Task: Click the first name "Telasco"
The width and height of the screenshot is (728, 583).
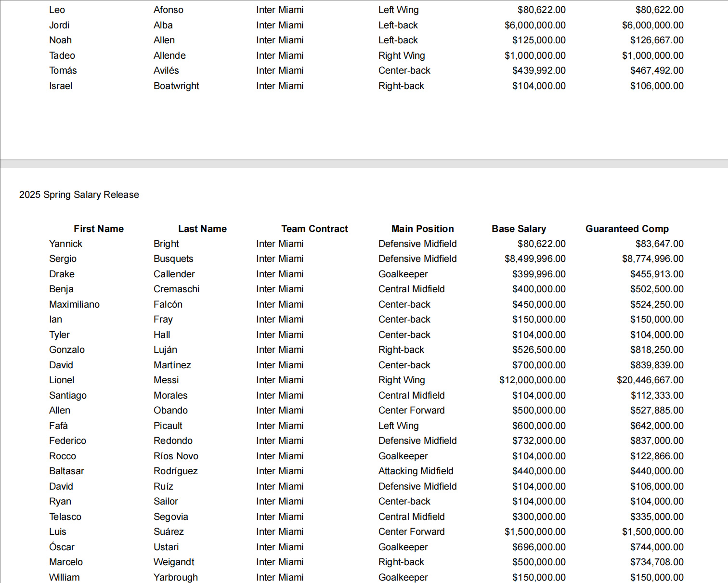Action: (65, 517)
